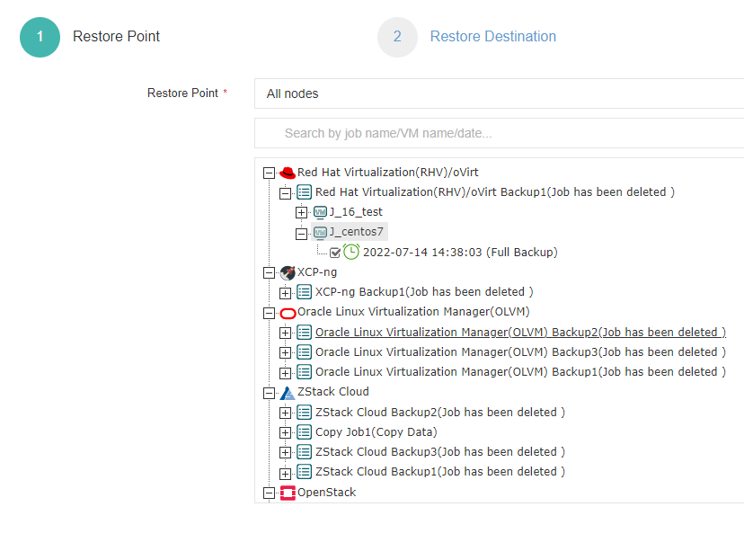
Task: Click the OpenStack platform icon
Action: pyautogui.click(x=288, y=493)
